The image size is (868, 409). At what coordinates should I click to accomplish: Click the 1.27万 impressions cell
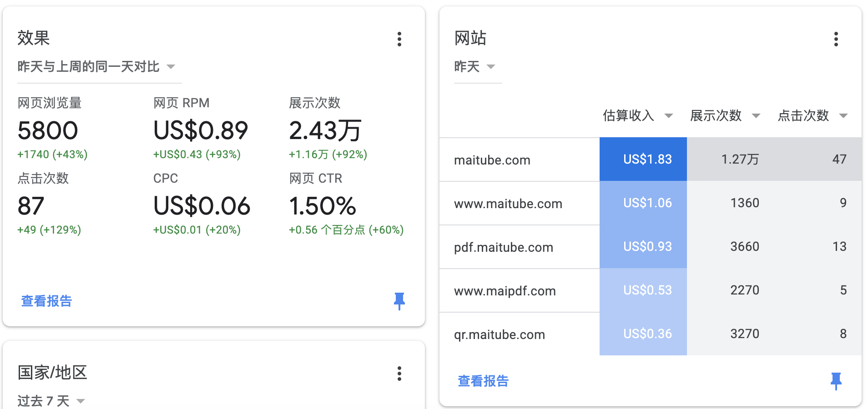[731, 159]
